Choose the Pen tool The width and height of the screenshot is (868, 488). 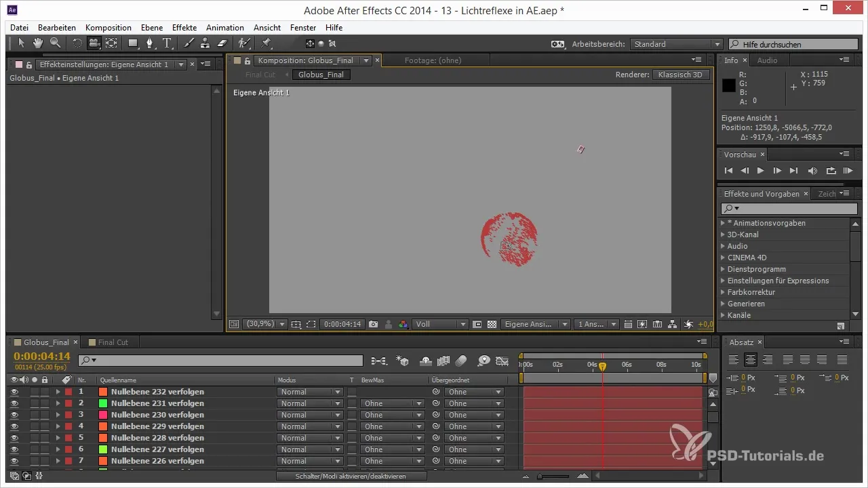tap(150, 43)
